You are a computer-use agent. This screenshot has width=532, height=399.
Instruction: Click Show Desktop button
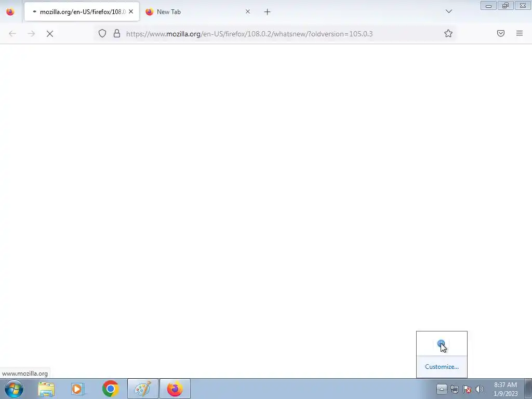(528, 389)
